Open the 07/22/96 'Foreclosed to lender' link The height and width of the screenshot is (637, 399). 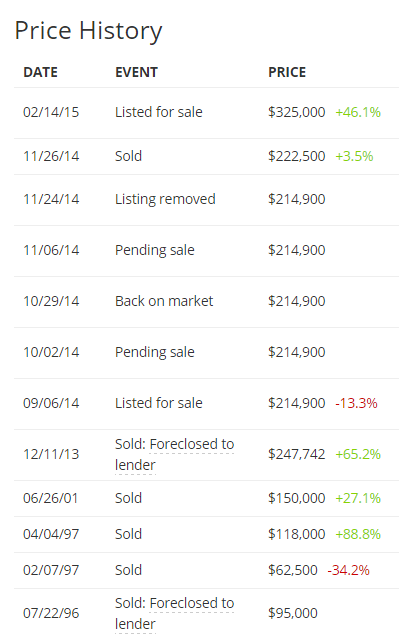(174, 613)
